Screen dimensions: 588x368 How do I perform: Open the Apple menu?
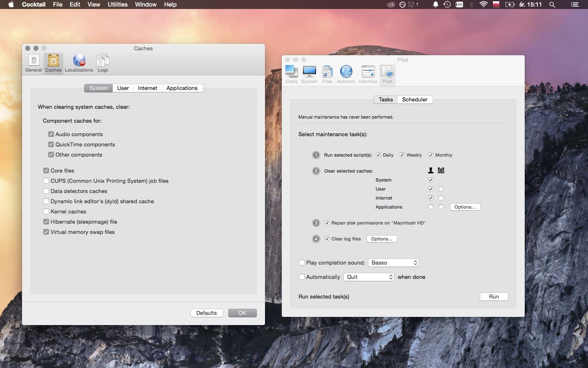coord(11,4)
